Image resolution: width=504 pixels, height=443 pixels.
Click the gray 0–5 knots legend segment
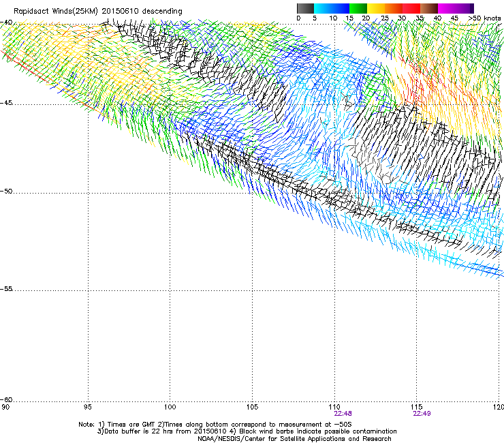(x=305, y=8)
